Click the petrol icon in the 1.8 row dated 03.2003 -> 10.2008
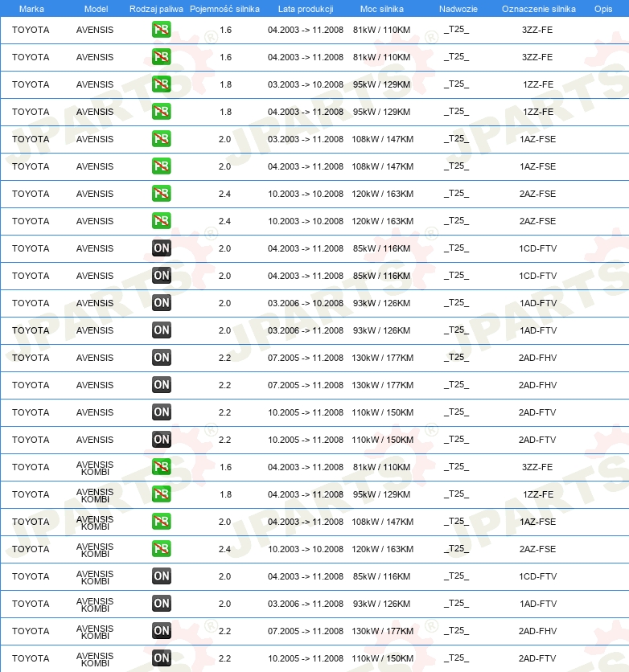This screenshot has width=629, height=672. point(161,84)
